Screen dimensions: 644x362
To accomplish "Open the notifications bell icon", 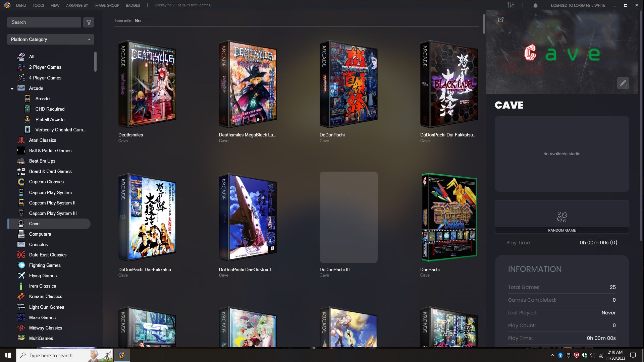I will click(535, 5).
